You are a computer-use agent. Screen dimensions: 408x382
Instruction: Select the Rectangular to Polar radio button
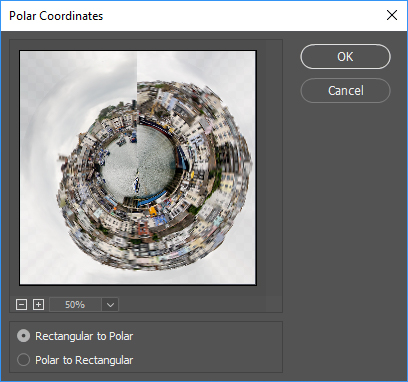pyautogui.click(x=23, y=336)
